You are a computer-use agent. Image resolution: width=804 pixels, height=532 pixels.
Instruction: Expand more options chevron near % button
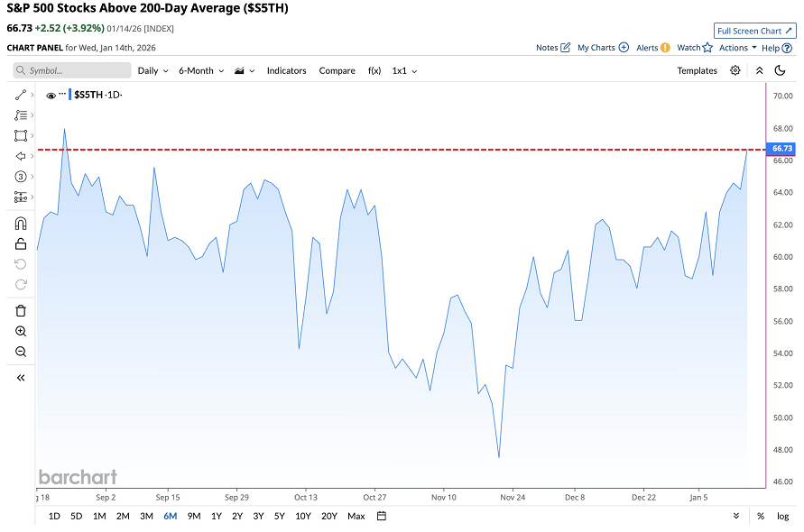(736, 516)
